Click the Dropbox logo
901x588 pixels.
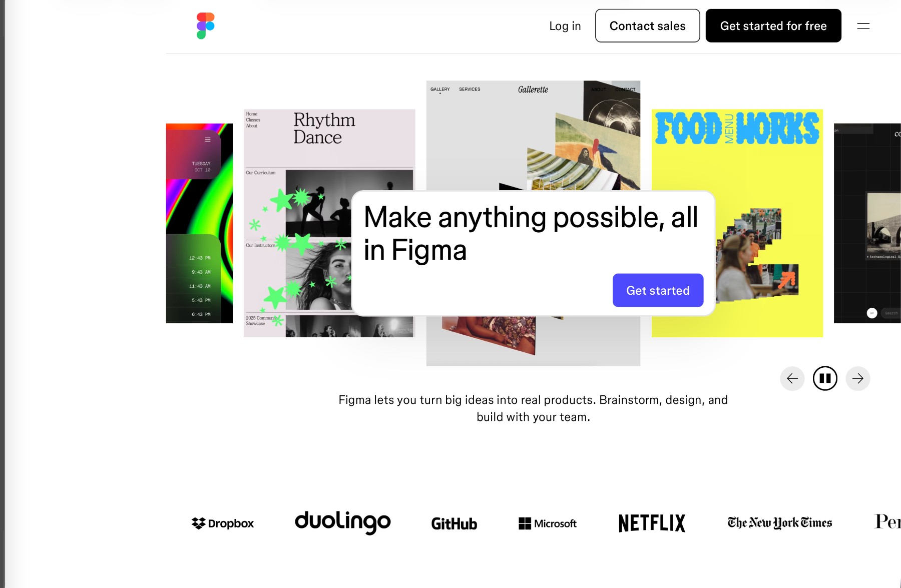click(x=223, y=523)
